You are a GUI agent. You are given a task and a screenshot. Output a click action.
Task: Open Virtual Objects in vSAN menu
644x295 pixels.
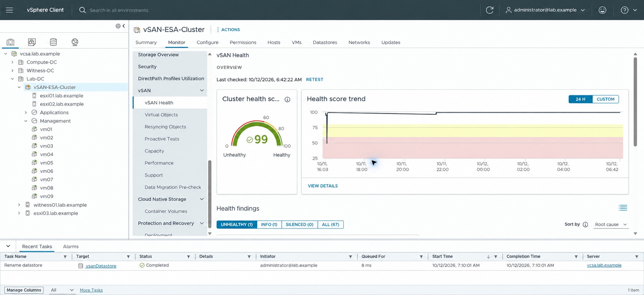161,115
